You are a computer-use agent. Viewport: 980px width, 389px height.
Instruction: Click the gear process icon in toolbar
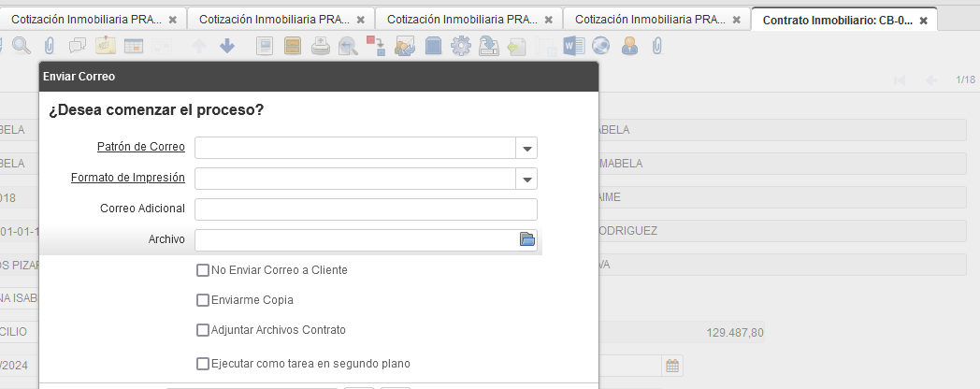(460, 46)
